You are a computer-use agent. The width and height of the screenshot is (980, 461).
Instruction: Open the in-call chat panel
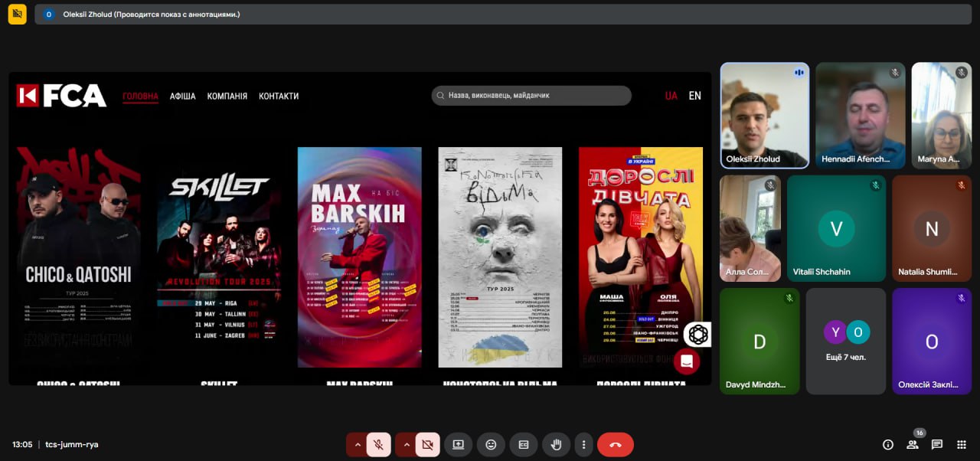point(937,444)
